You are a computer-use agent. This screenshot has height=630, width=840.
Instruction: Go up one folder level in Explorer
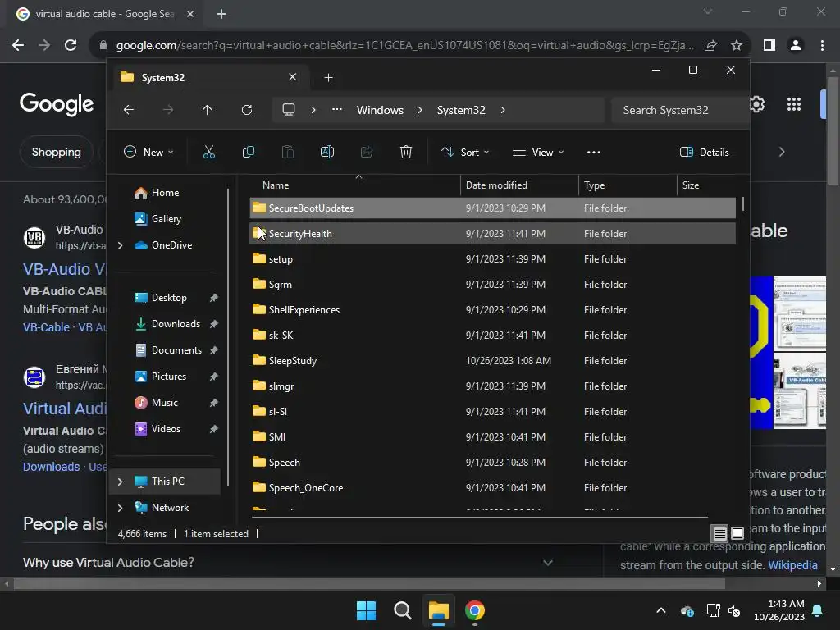[208, 110]
